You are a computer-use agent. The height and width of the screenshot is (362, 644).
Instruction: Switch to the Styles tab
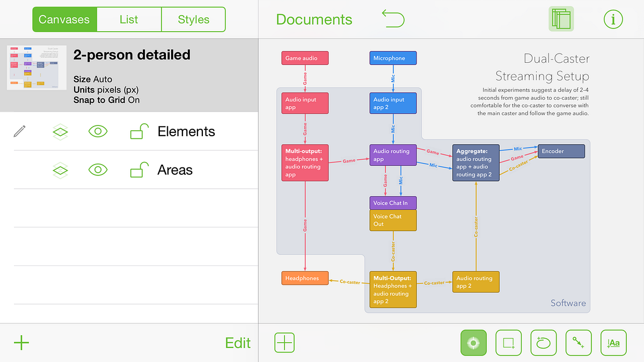(x=193, y=19)
